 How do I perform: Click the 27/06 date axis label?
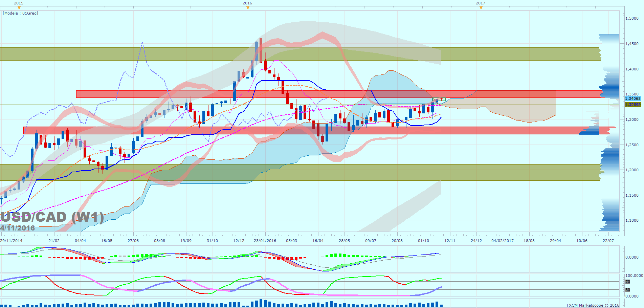(x=133, y=241)
